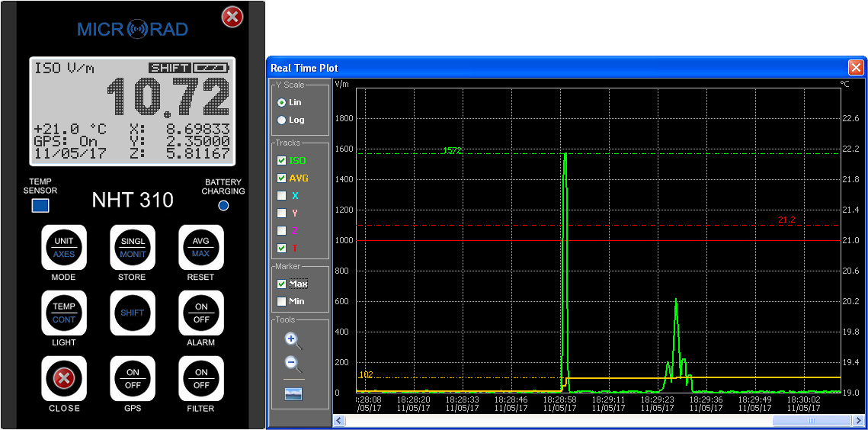The height and width of the screenshot is (430, 868).
Task: Click the red CLOSE round button on keypad
Action: 64,378
